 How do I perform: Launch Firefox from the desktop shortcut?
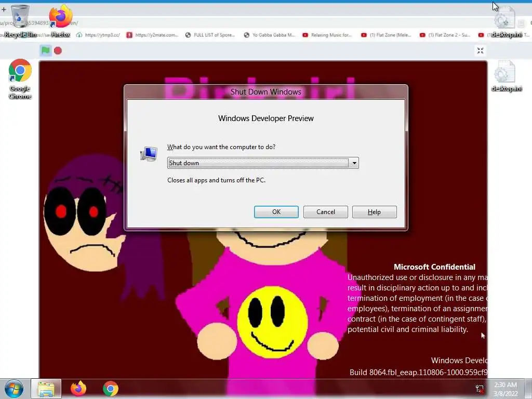[x=61, y=21]
